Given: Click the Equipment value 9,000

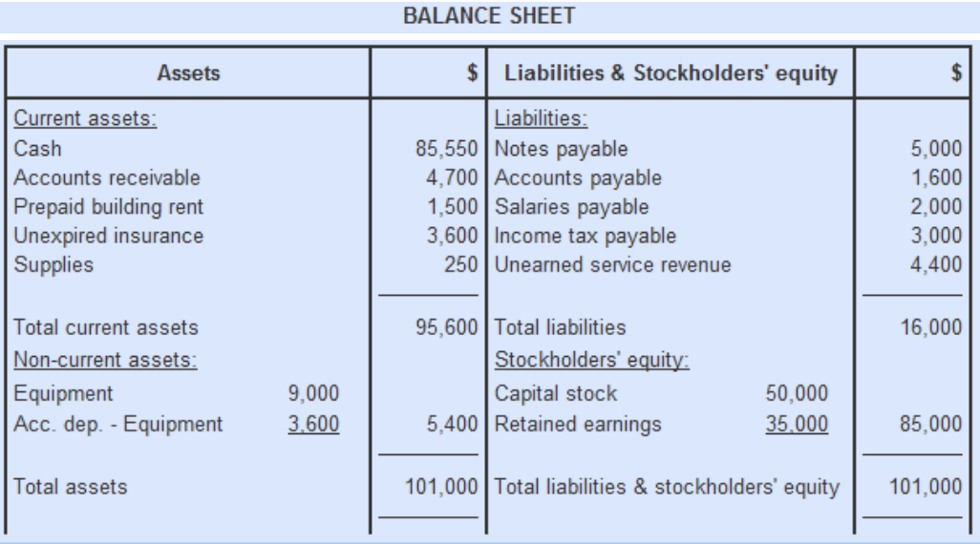Looking at the screenshot, I should tap(313, 393).
